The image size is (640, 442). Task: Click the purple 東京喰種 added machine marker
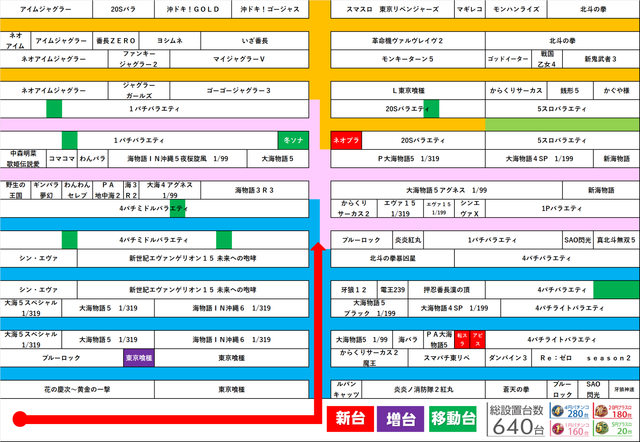click(x=139, y=357)
